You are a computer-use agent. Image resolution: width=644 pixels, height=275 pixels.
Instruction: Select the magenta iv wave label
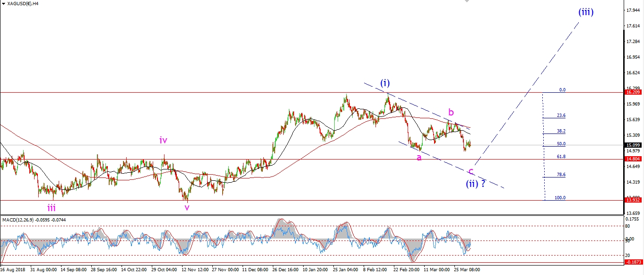tap(163, 140)
